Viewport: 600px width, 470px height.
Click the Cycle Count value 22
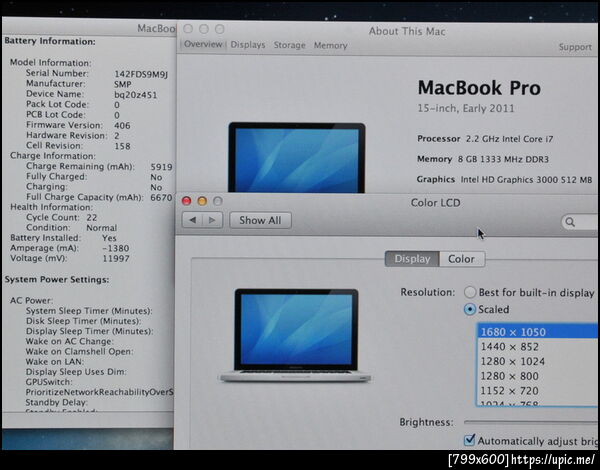(x=92, y=218)
